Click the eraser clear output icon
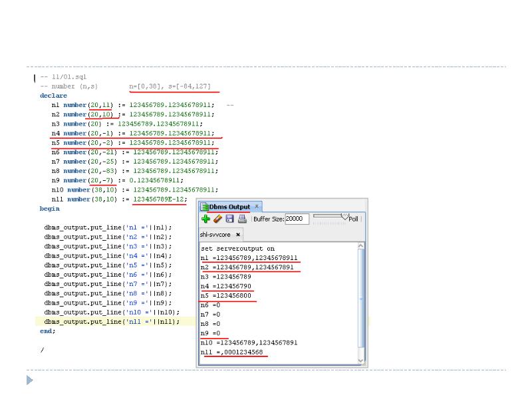Image resolution: width=532 pixels, height=399 pixels. pos(217,219)
